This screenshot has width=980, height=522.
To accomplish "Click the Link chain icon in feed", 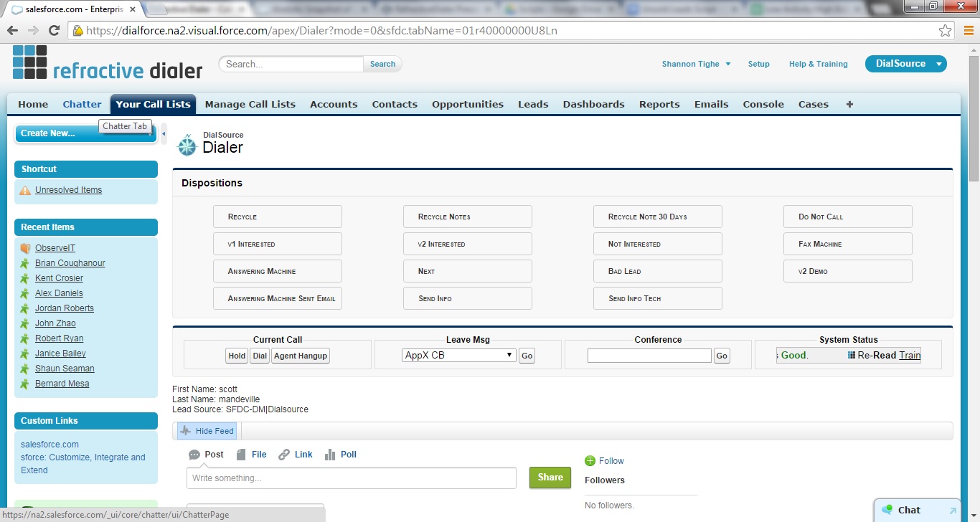I will pos(284,455).
